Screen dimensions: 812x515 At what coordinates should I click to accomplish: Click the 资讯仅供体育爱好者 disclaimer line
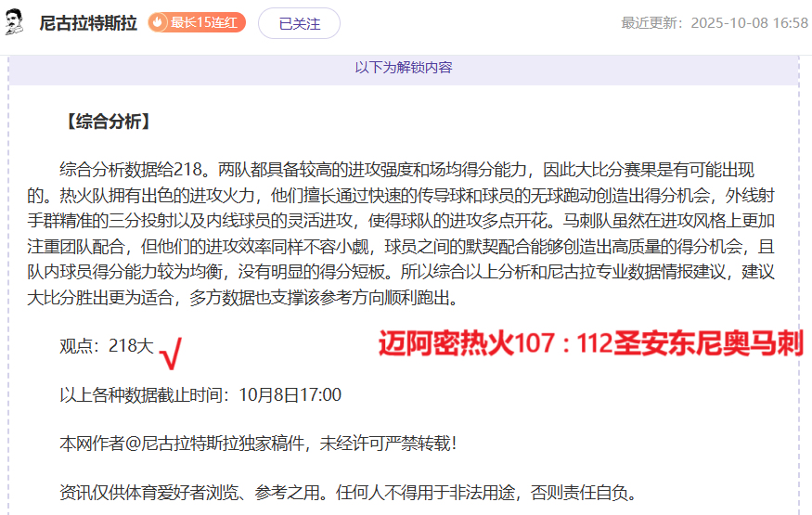pyautogui.click(x=348, y=492)
